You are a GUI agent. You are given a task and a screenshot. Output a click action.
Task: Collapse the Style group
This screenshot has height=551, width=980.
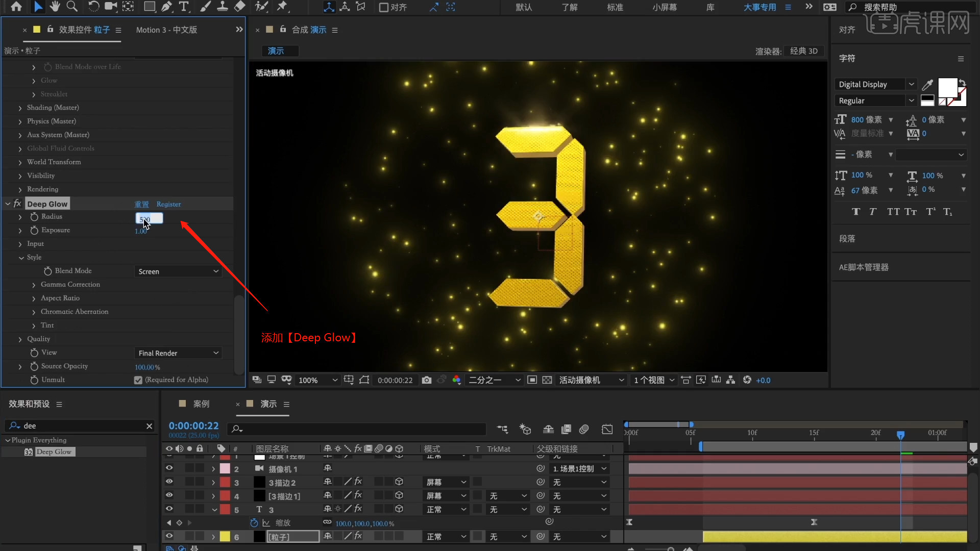[21, 258]
